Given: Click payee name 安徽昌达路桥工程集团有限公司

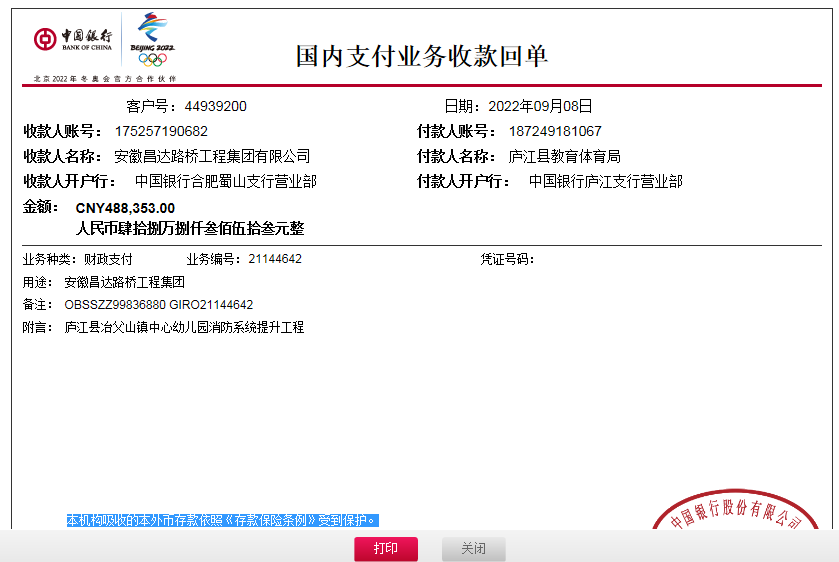Looking at the screenshot, I should [x=212, y=156].
